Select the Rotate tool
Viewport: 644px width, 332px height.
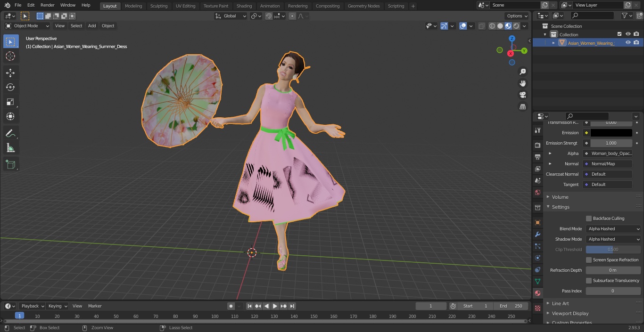tap(10, 87)
